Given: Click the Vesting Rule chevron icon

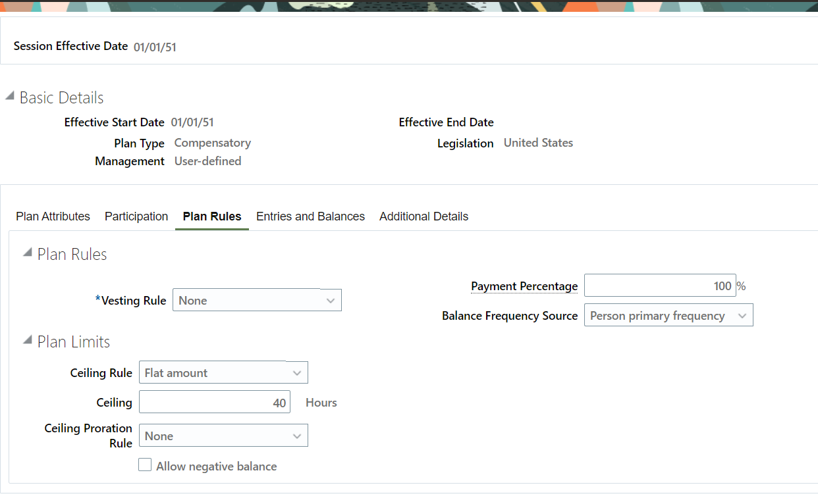Looking at the screenshot, I should pos(331,300).
